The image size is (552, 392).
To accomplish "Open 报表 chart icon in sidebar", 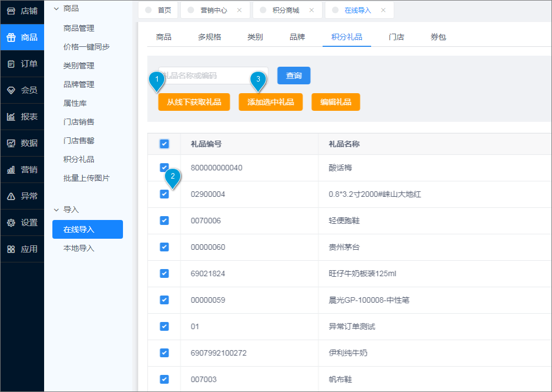I will (x=11, y=116).
